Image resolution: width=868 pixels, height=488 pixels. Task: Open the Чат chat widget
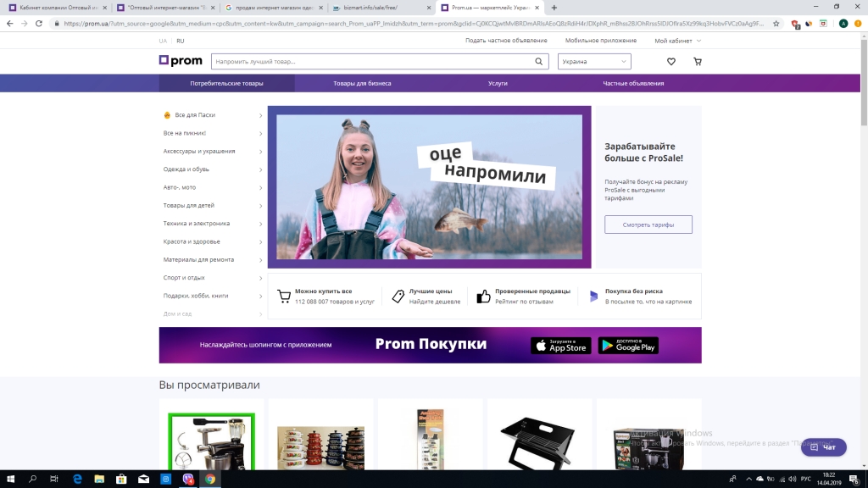click(823, 447)
